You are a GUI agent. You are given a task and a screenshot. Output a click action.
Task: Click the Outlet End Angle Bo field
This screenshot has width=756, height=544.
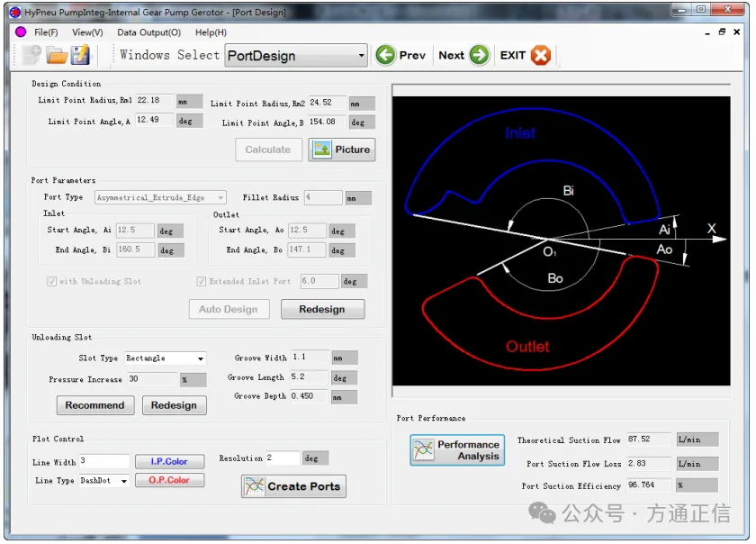[307, 249]
